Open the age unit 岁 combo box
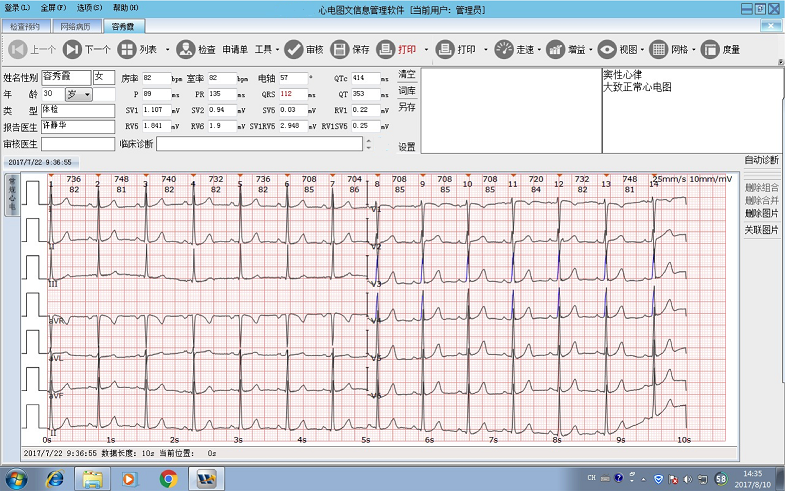Screen dimensions: 785x491 [79, 94]
